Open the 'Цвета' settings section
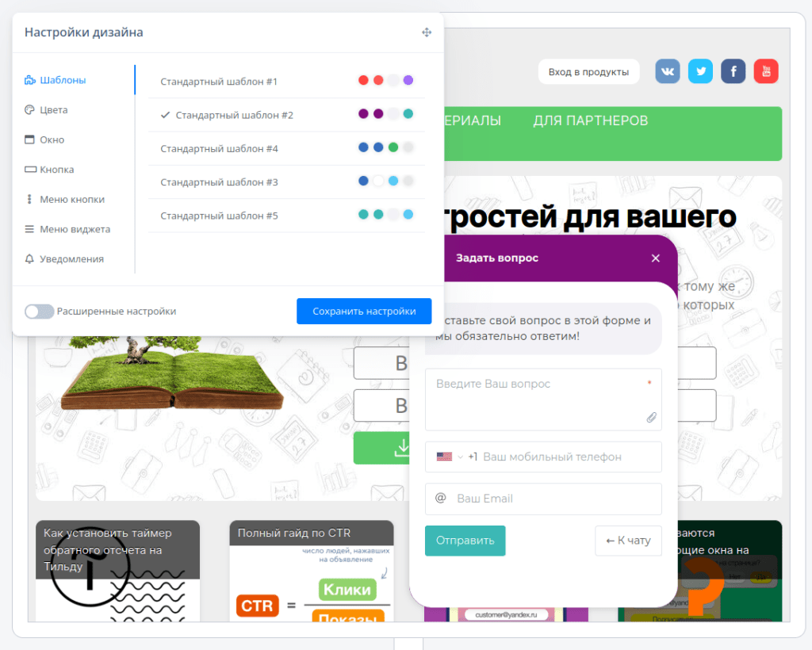The width and height of the screenshot is (812, 650). coord(54,110)
